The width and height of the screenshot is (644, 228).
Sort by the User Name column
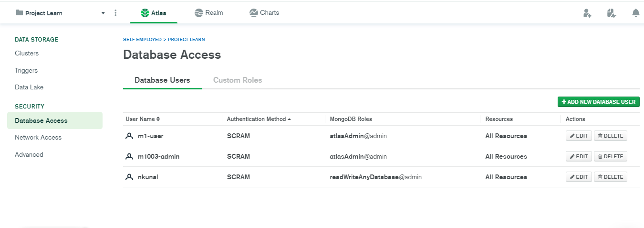(x=143, y=119)
